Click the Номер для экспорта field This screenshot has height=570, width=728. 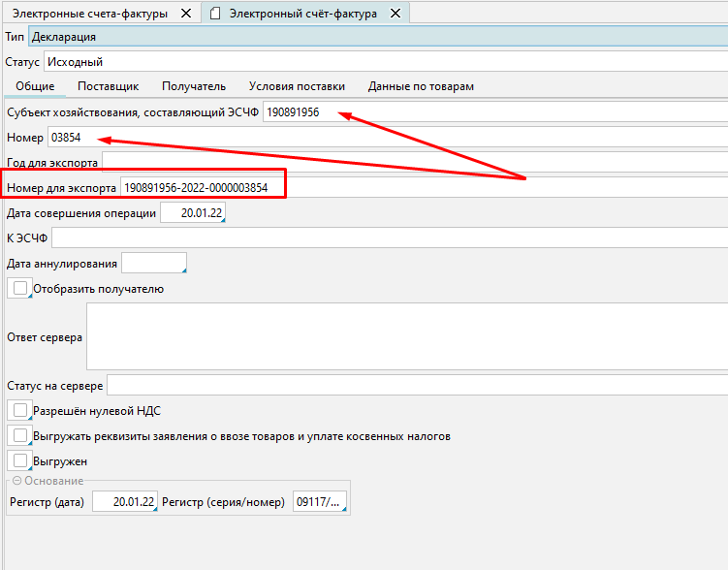(x=202, y=187)
